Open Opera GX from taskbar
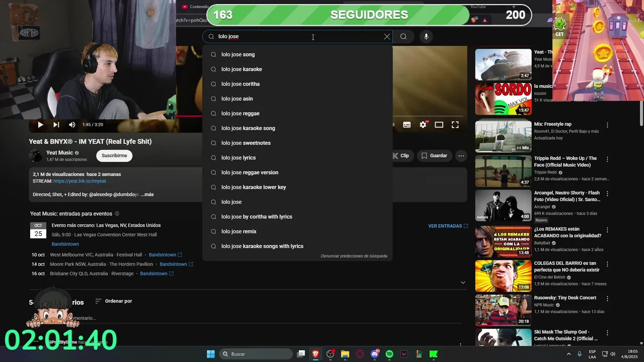 360,354
